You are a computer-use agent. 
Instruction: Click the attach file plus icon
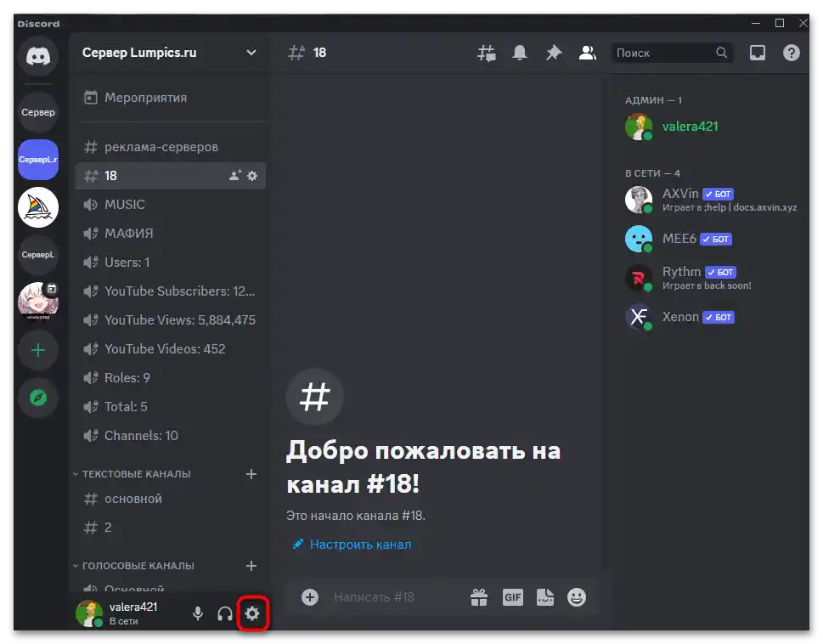309,596
